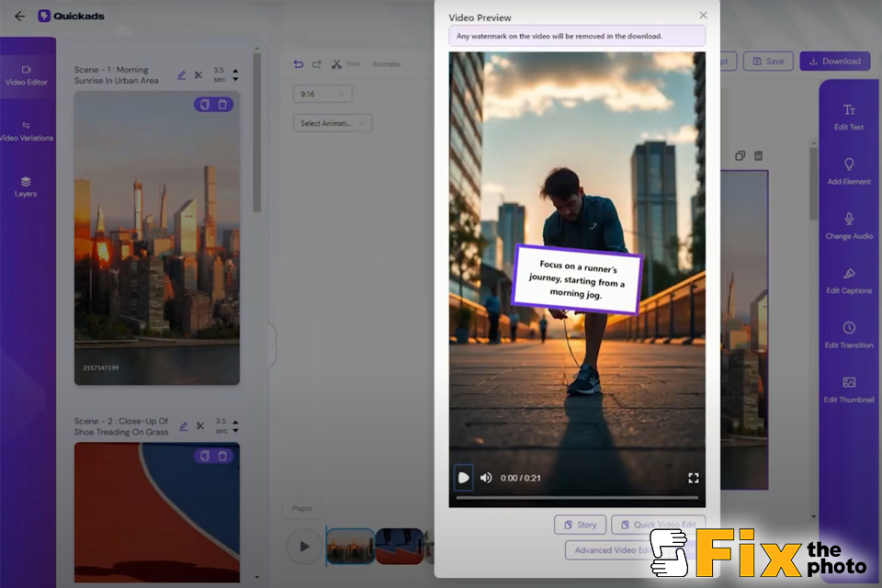Viewport: 882px width, 588px height.
Task: Click the back arrow beside Quickads logo
Action: 19,16
